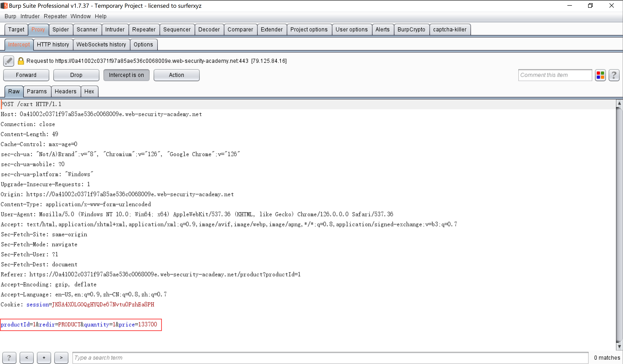Screen dimensions: 623x364
Task: Open the Project options tab
Action: coord(309,29)
